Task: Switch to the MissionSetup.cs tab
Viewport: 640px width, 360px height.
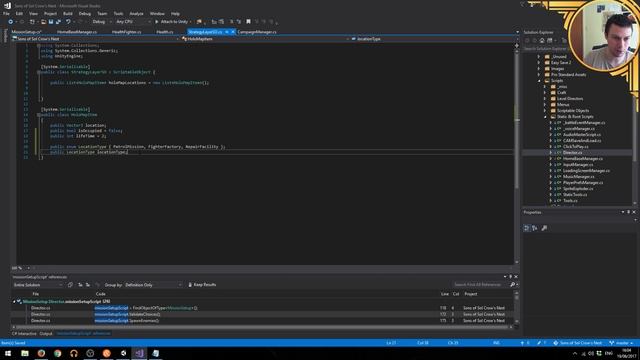Action: coord(27,32)
